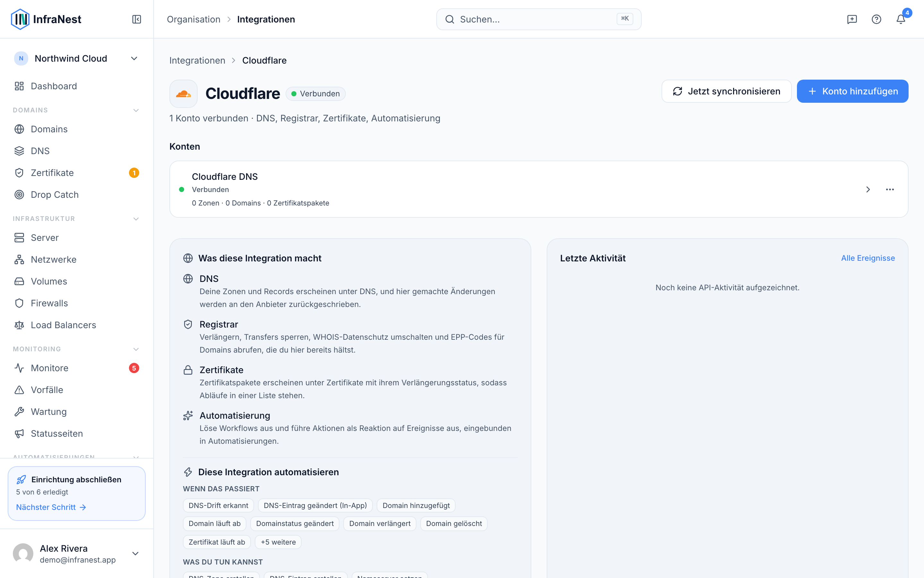Screen dimensions: 924x578
Task: Click the Domains globe icon in sidebar
Action: (19, 129)
